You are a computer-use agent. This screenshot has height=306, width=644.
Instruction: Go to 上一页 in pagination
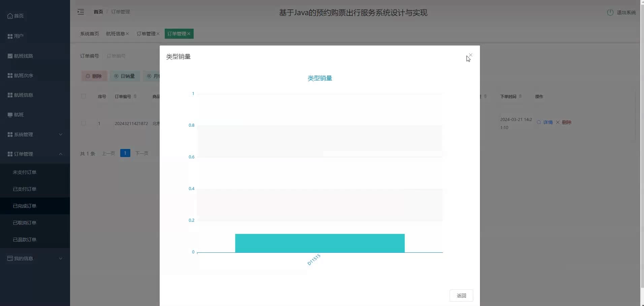(x=108, y=153)
